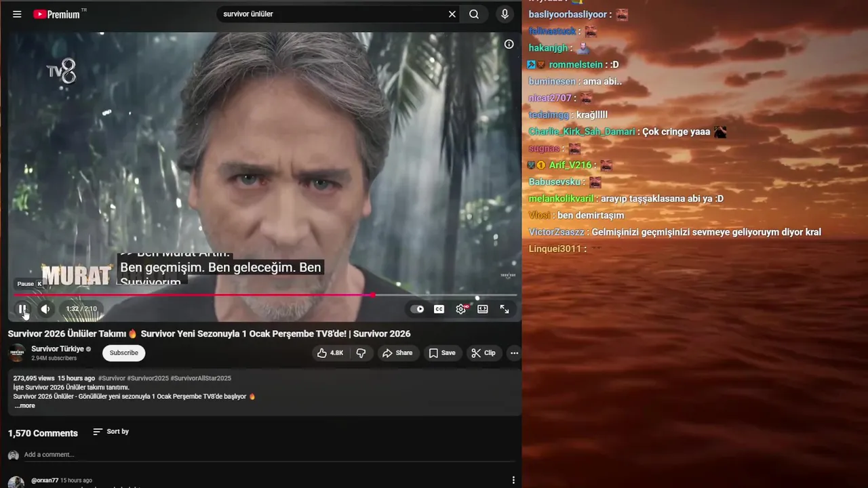
Task: Mute the video volume speaker icon
Action: [45, 309]
